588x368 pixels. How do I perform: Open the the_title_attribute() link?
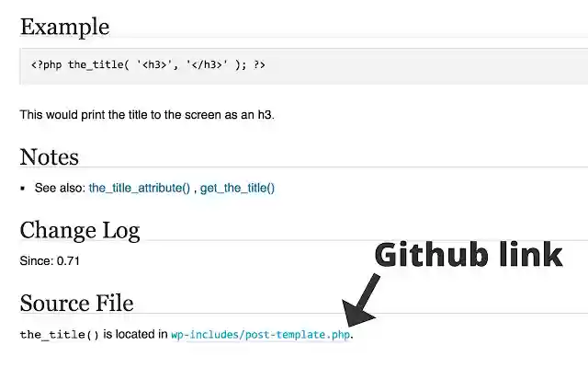139,188
